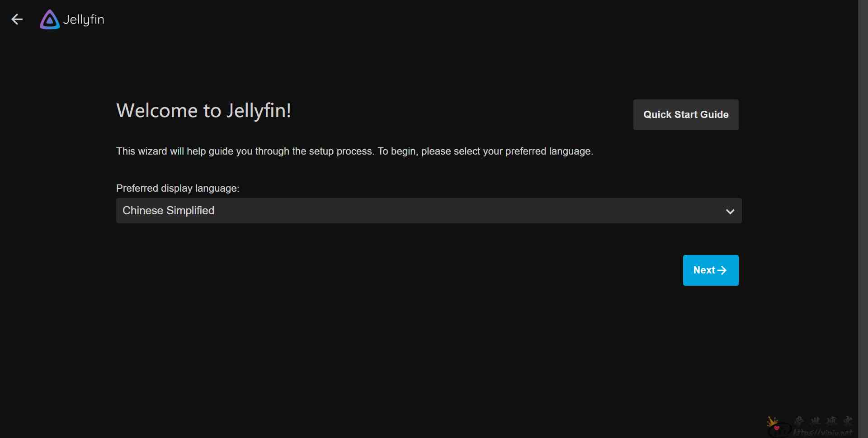868x438 pixels.
Task: Click the arrow icon inside Next button
Action: pos(722,270)
